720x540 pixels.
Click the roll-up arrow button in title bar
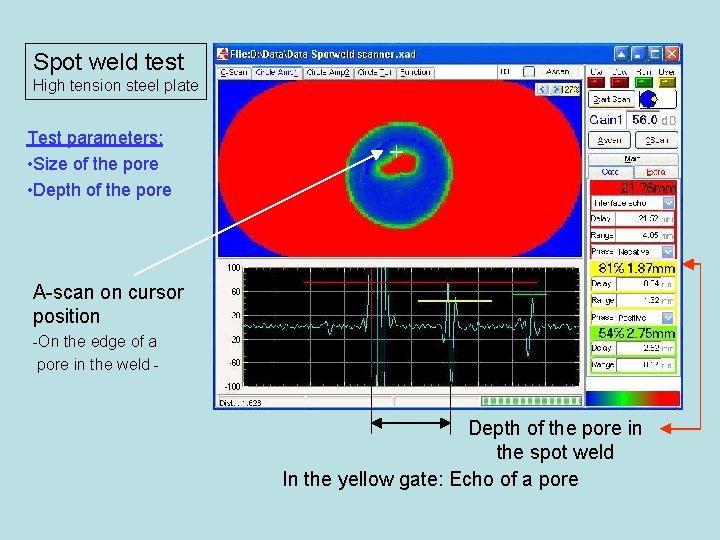point(621,54)
